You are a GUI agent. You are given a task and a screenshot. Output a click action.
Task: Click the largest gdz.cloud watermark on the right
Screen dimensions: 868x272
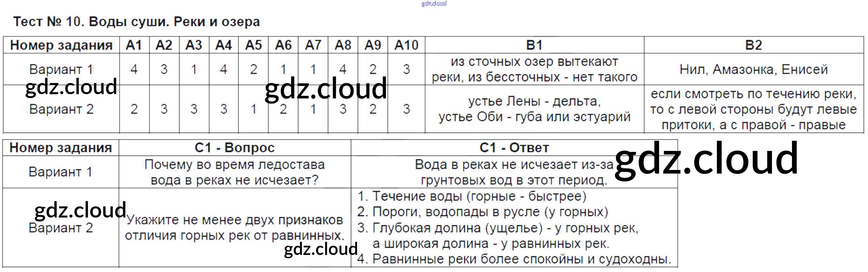pos(706,158)
